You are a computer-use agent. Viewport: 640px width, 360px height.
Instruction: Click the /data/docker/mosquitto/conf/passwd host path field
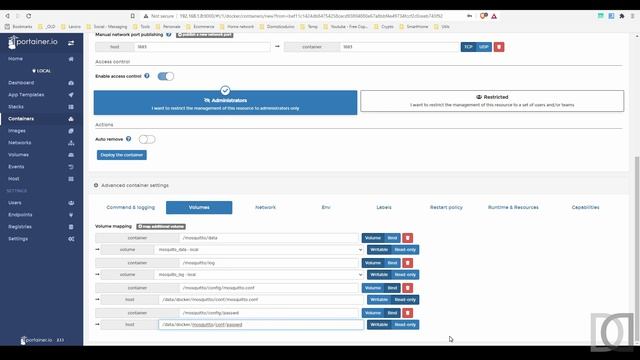261,325
